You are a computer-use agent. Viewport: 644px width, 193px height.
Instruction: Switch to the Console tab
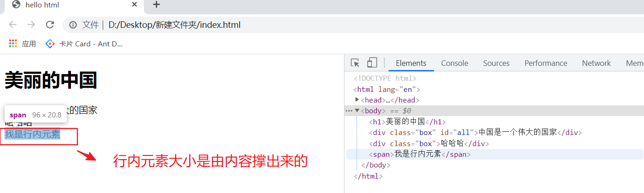point(454,63)
